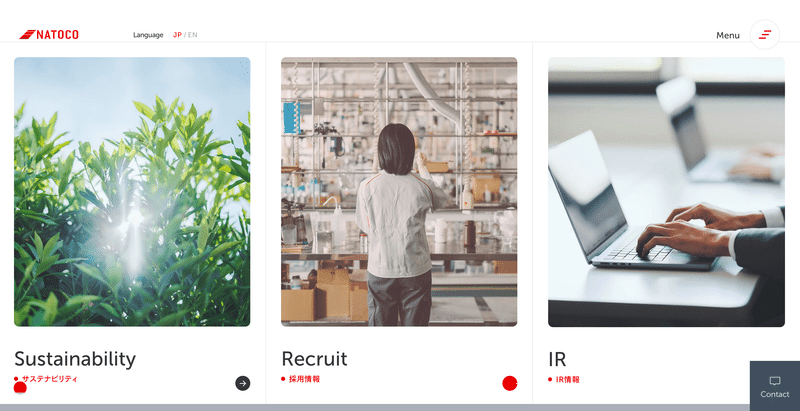
Task: Select the green plants Sustainability image
Action: pos(132,192)
